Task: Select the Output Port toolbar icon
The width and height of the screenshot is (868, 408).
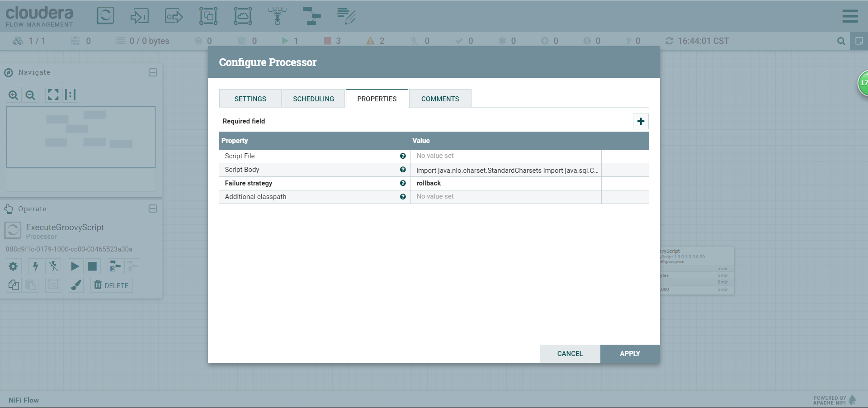Action: click(174, 16)
